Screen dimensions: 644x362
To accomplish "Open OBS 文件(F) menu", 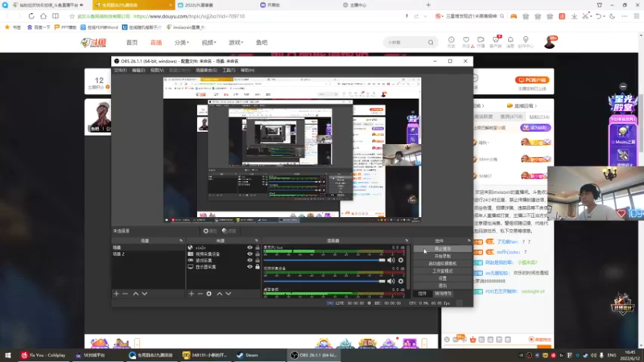I will pyautogui.click(x=120, y=70).
